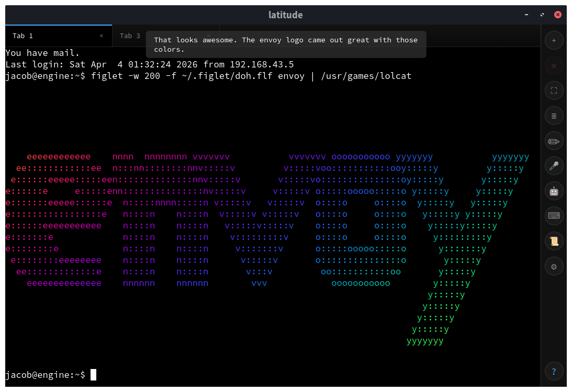572x392 pixels.
Task: Switch to Tab 1
Action: pos(59,36)
